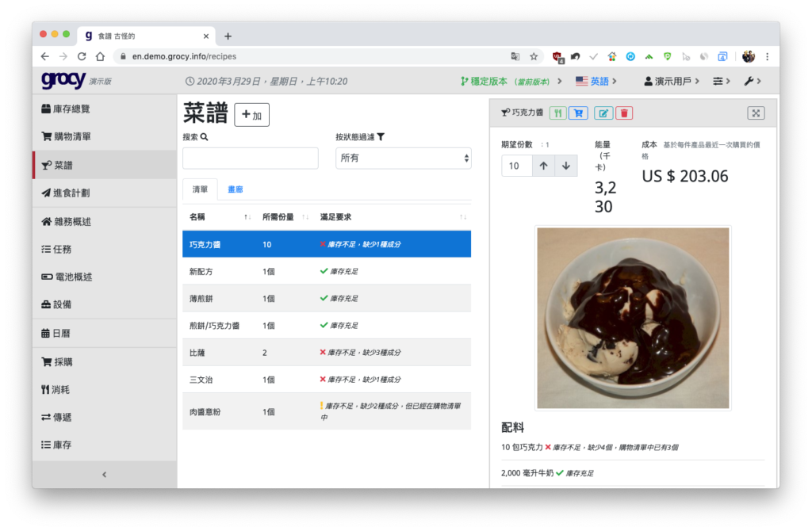Click the chocolate sauce recipe photo

pos(633,318)
